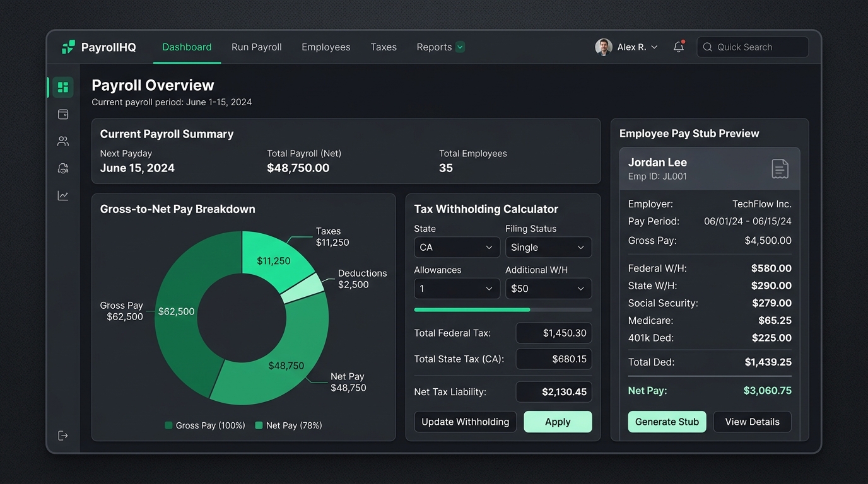Open the line chart icon in sidebar
868x484 pixels.
pos(63,195)
